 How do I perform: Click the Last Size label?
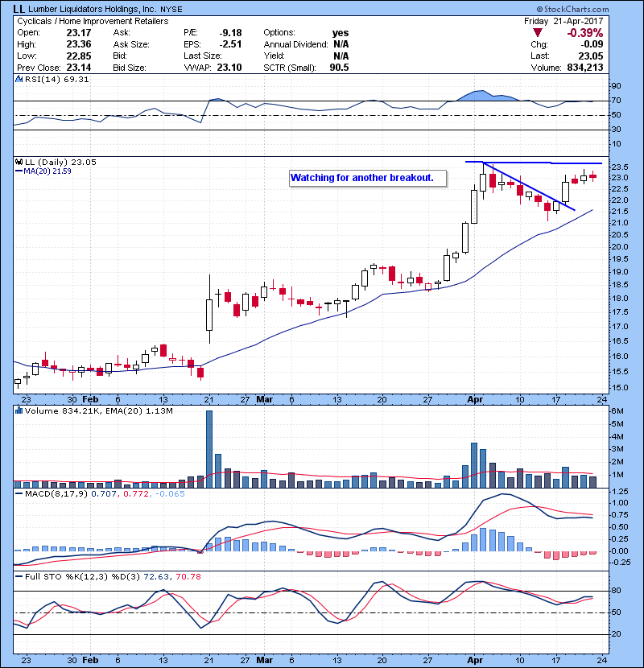click(x=202, y=56)
